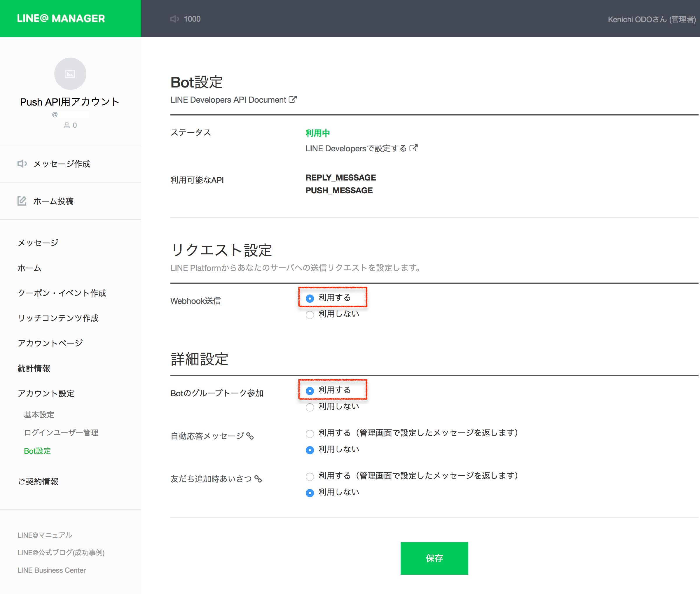Open クーポン・イベント作成 menu
Screen dimensions: 700x594
pos(62,293)
